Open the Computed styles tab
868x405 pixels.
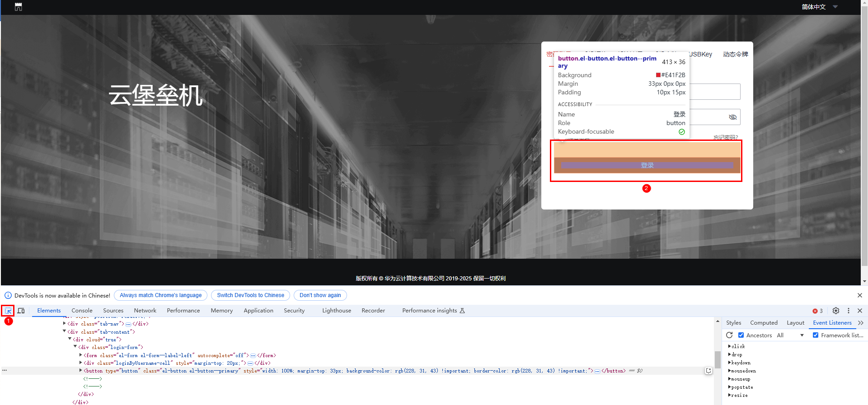[764, 323]
